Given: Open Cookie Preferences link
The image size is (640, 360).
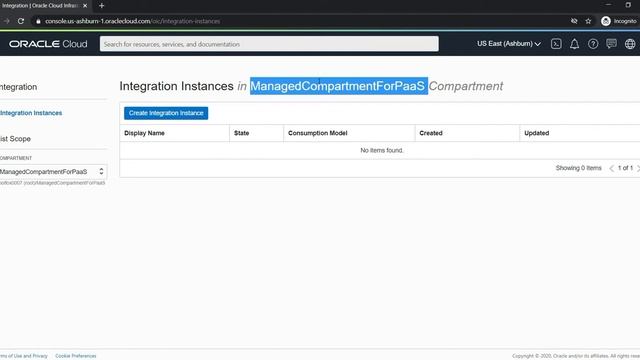Looking at the screenshot, I should 76,356.
